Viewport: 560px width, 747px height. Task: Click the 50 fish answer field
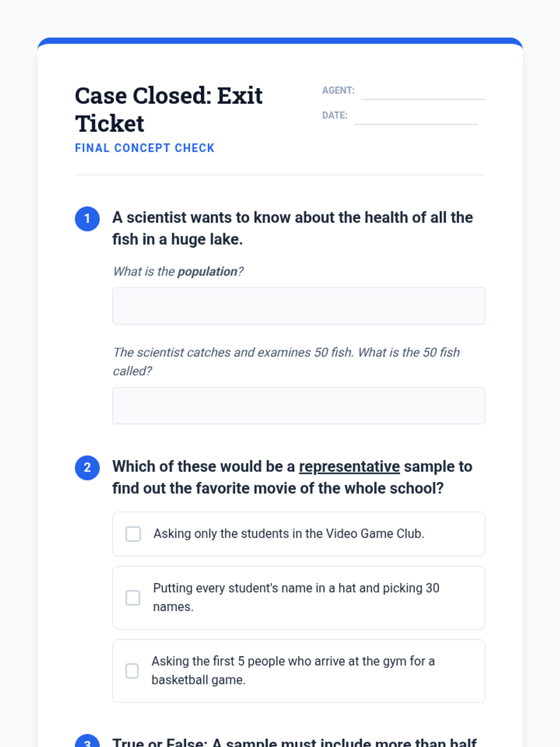tap(299, 406)
